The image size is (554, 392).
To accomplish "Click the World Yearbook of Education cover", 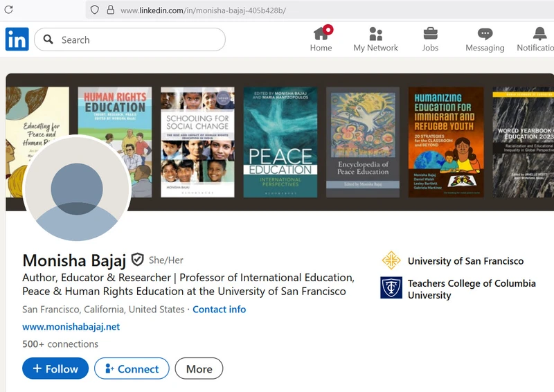I will click(524, 142).
